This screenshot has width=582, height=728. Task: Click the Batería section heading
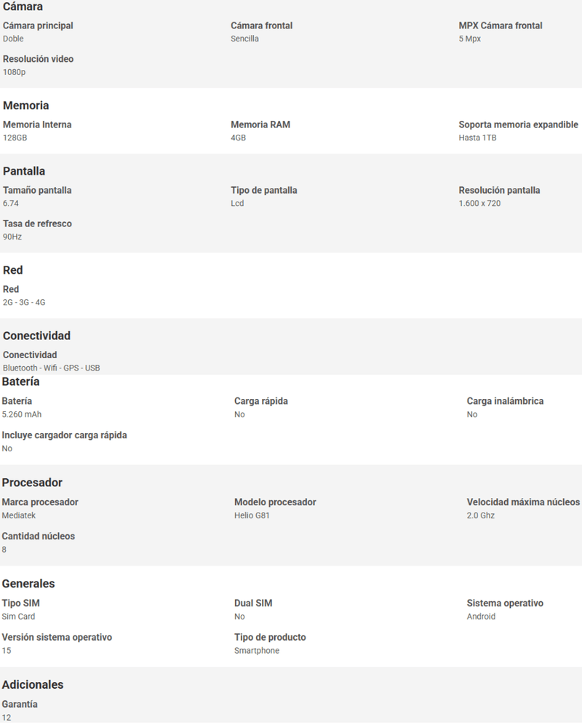(21, 381)
